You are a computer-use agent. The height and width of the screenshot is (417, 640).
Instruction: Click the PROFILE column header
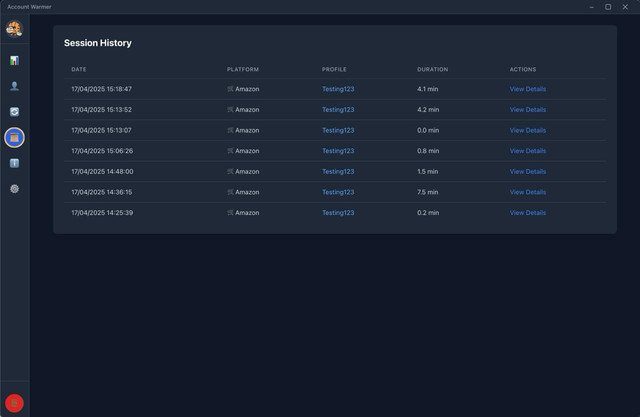pos(334,69)
